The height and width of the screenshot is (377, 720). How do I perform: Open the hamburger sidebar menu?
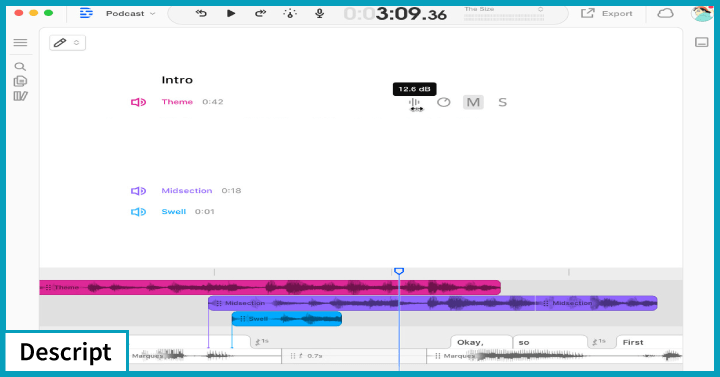[20, 43]
